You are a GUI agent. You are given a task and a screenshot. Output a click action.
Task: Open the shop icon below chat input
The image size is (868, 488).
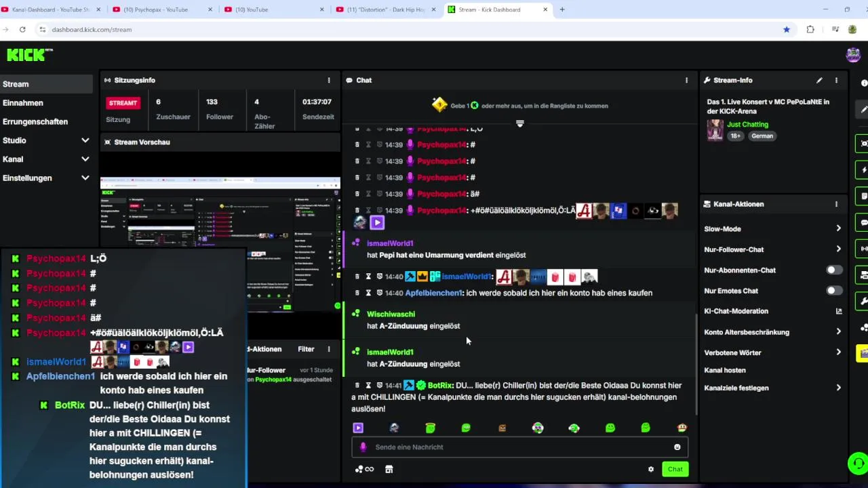click(389, 469)
